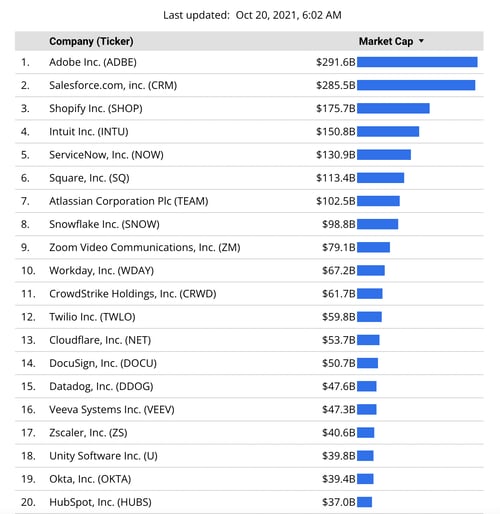The image size is (500, 514).
Task: Select Twilio Inc. (TWLO) company name
Action: 92,317
